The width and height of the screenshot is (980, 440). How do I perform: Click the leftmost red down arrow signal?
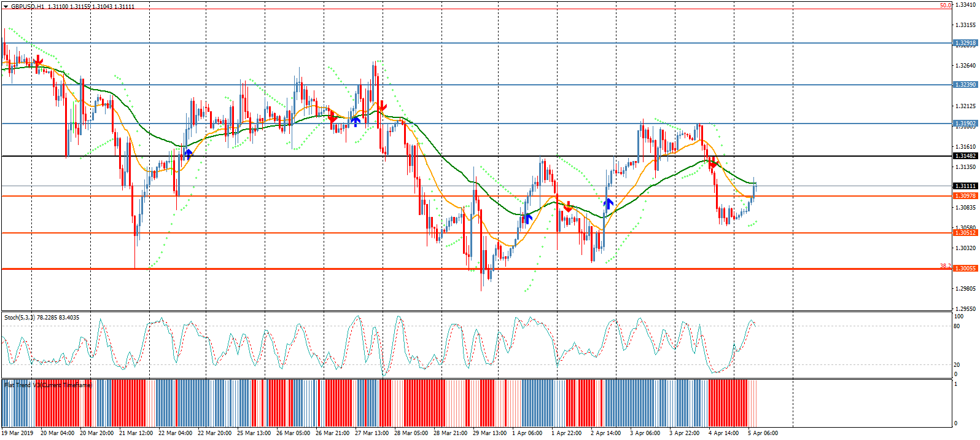[38, 61]
